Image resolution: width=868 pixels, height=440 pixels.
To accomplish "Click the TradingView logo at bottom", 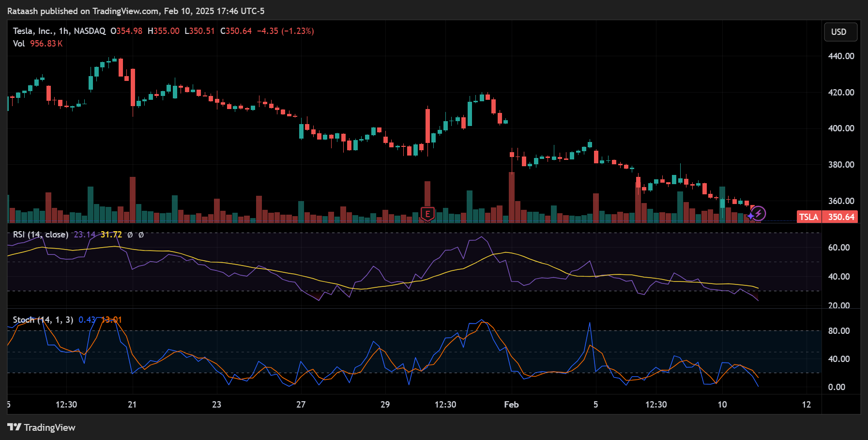I will coord(42,427).
